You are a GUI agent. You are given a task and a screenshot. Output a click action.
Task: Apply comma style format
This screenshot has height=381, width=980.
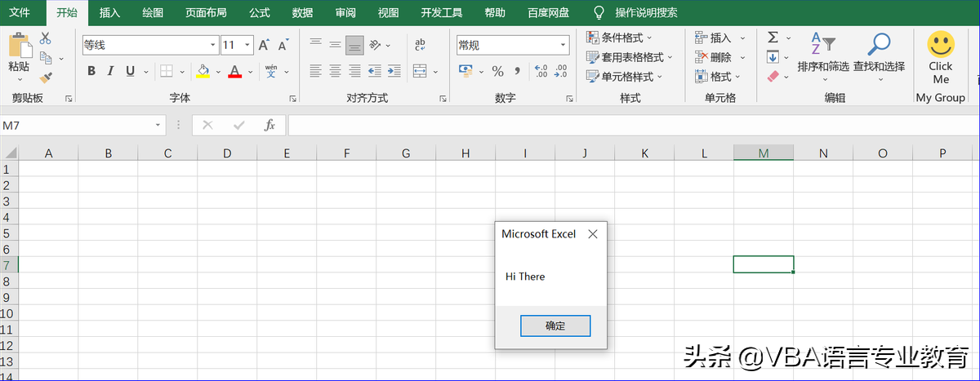(519, 71)
